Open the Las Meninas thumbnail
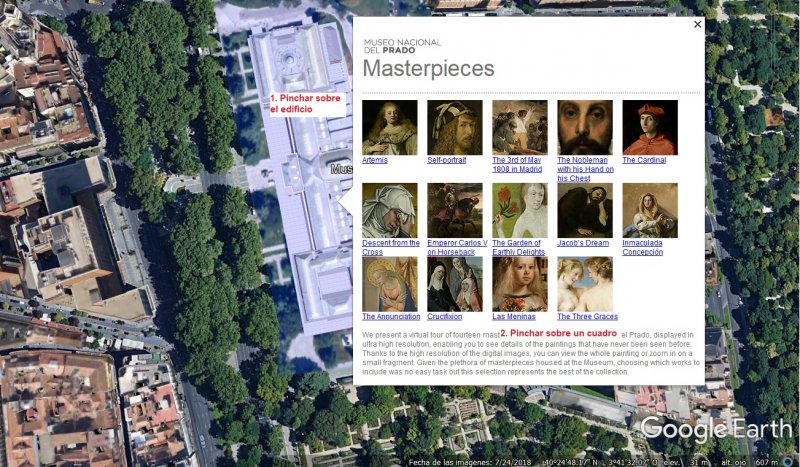Viewport: 800px width, 467px height. pyautogui.click(x=520, y=284)
